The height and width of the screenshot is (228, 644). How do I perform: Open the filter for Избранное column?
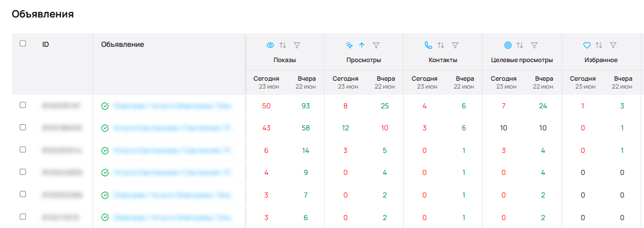pos(613,45)
